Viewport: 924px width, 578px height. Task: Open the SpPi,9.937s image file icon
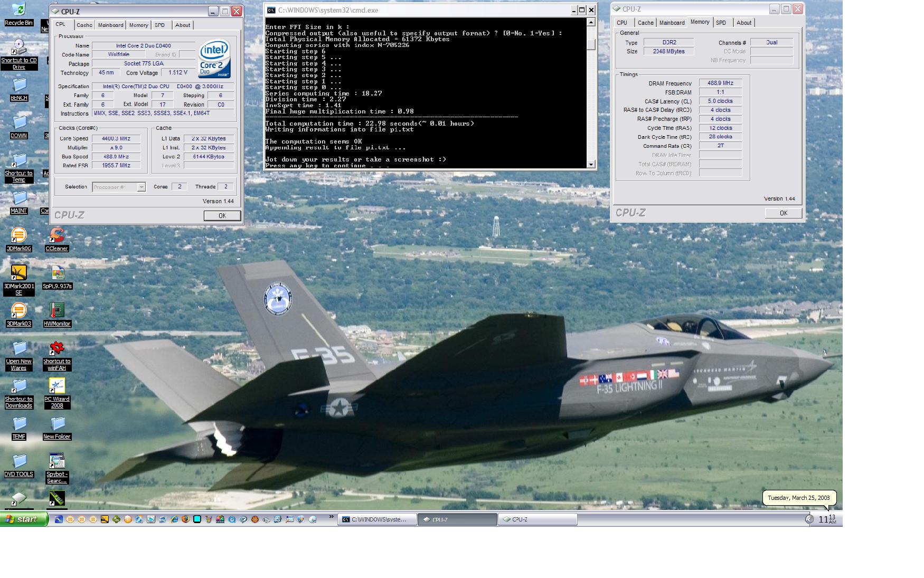(57, 278)
